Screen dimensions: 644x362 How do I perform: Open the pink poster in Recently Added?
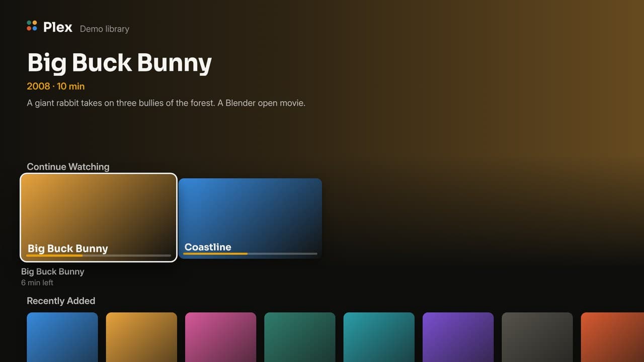click(x=221, y=337)
